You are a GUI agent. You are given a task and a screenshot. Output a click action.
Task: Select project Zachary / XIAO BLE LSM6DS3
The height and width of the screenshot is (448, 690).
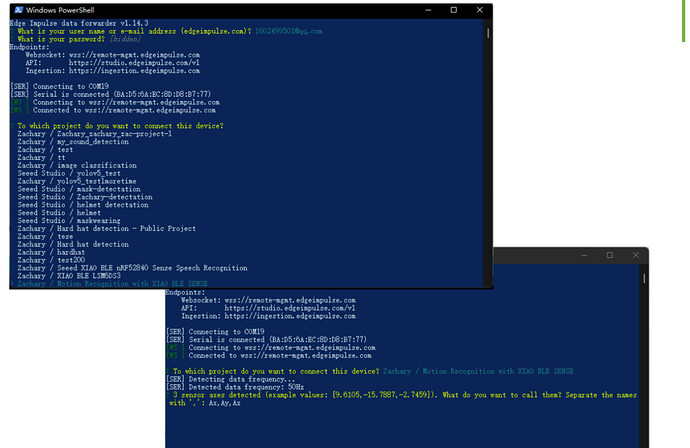69,276
